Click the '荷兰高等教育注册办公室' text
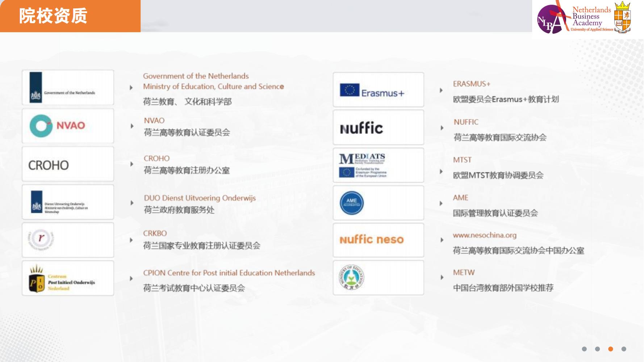 187,170
